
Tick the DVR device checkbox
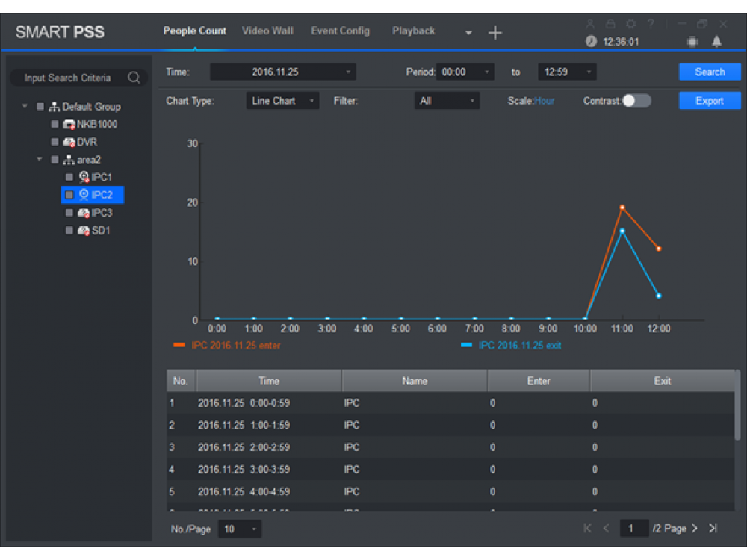[55, 142]
